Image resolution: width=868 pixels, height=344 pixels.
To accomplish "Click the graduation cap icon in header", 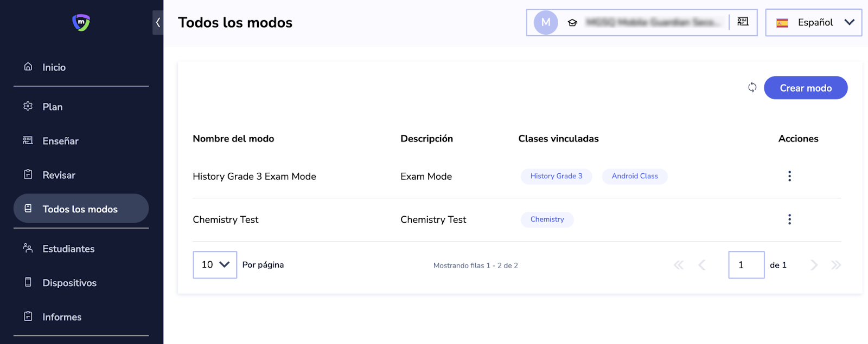I will (x=572, y=23).
